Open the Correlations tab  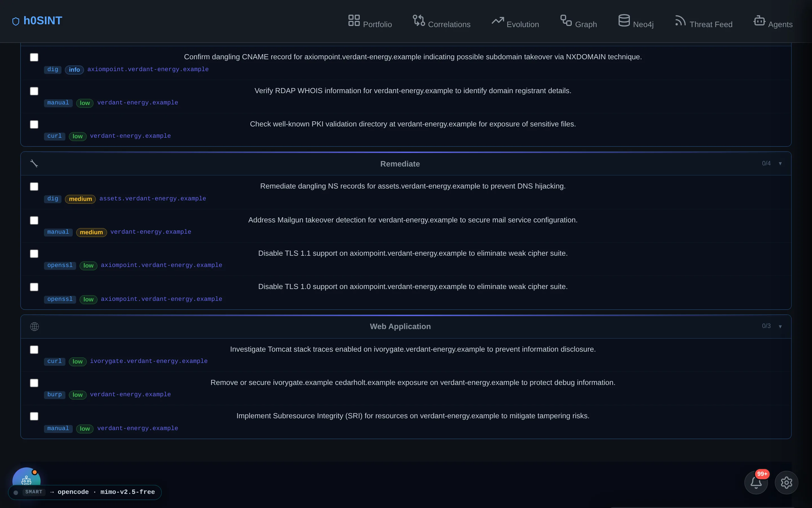[441, 21]
